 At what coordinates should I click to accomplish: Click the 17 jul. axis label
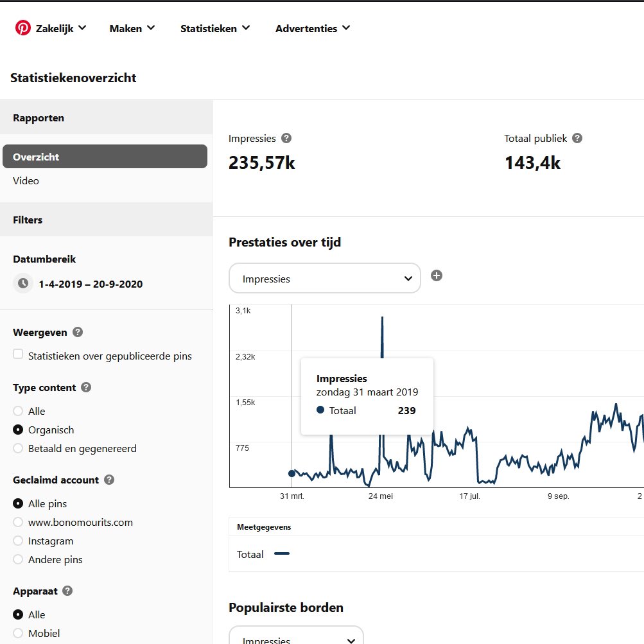click(x=469, y=496)
